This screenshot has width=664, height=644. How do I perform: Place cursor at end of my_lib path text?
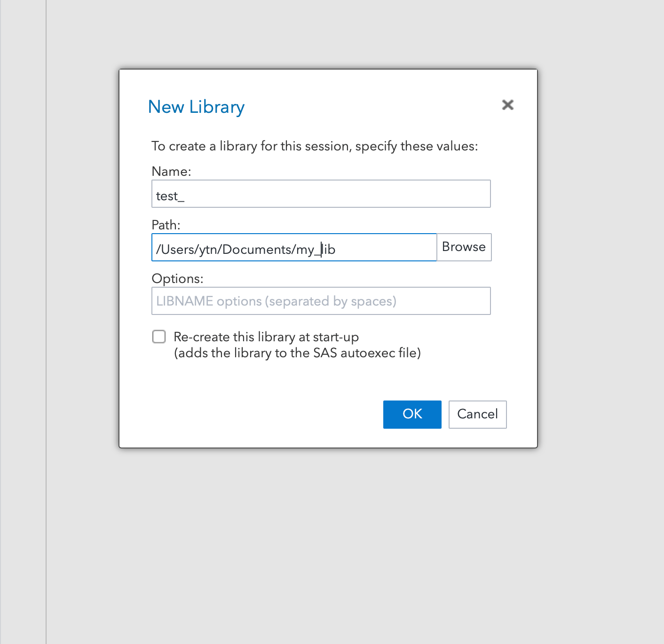(337, 250)
